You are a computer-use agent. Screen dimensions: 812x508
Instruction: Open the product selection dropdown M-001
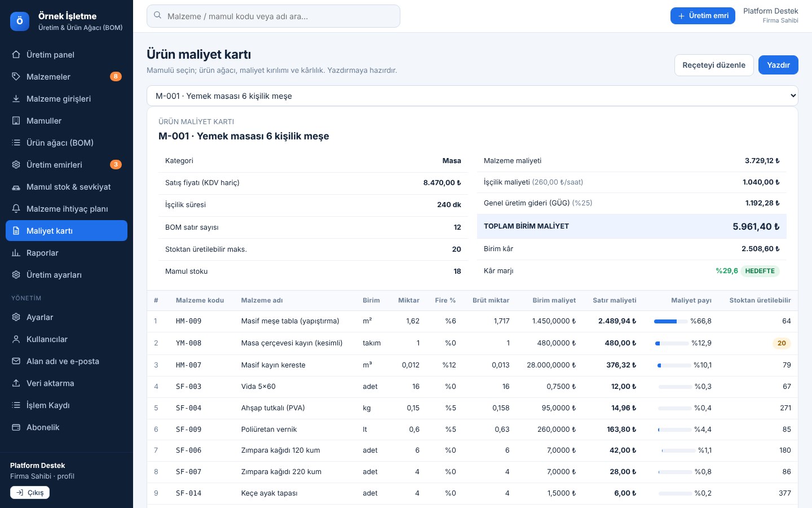pyautogui.click(x=472, y=96)
